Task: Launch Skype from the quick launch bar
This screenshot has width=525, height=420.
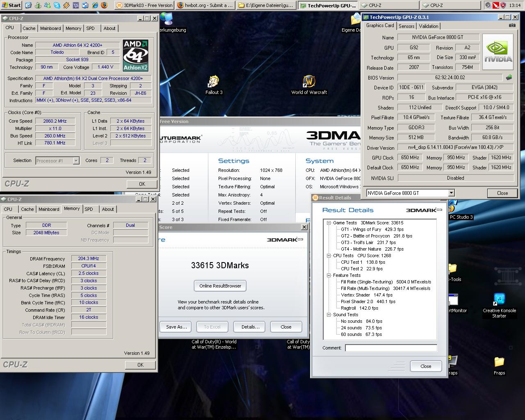Action: tap(57, 5)
